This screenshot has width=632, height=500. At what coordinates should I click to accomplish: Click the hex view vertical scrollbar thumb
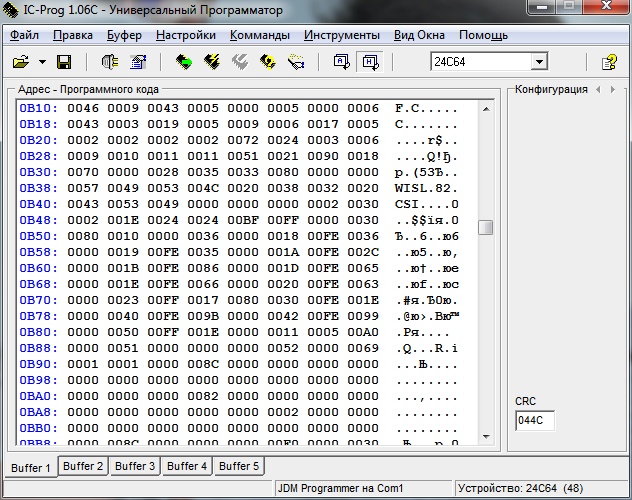[486, 227]
